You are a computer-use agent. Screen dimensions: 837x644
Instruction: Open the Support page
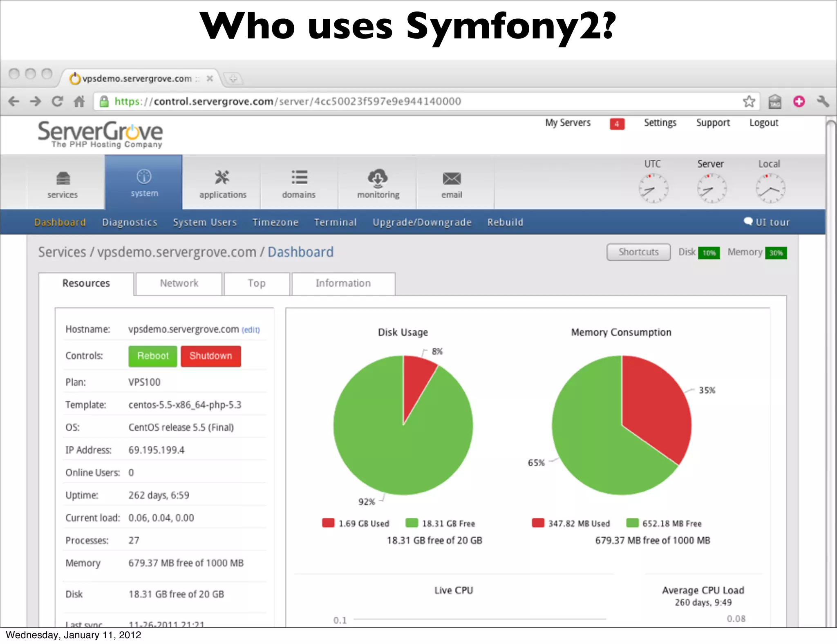coord(713,123)
